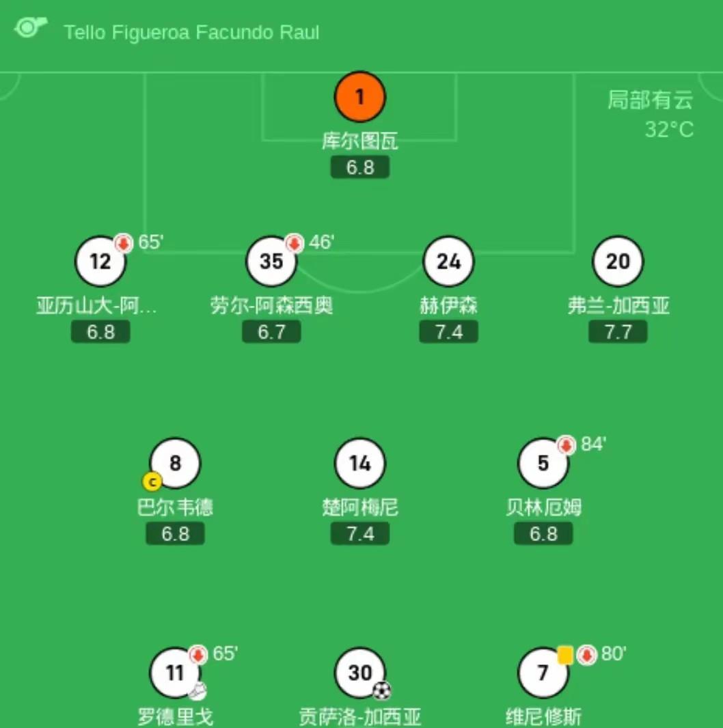Select player number 20 circle
Image resolution: width=723 pixels, height=728 pixels.
[618, 262]
